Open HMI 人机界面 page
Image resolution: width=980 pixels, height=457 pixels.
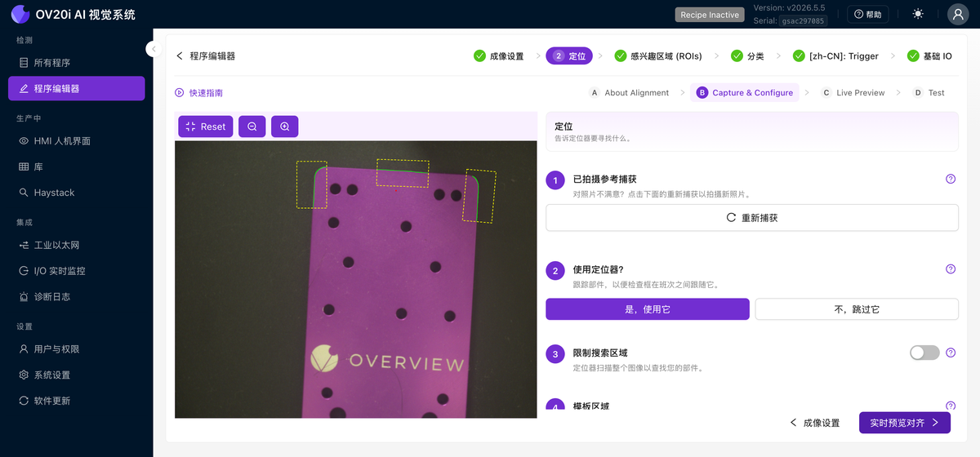pyautogui.click(x=77, y=140)
